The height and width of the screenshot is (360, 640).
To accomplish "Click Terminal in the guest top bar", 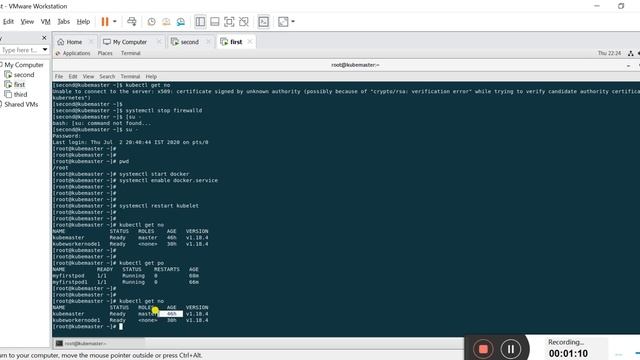I will pyautogui.click(x=131, y=53).
